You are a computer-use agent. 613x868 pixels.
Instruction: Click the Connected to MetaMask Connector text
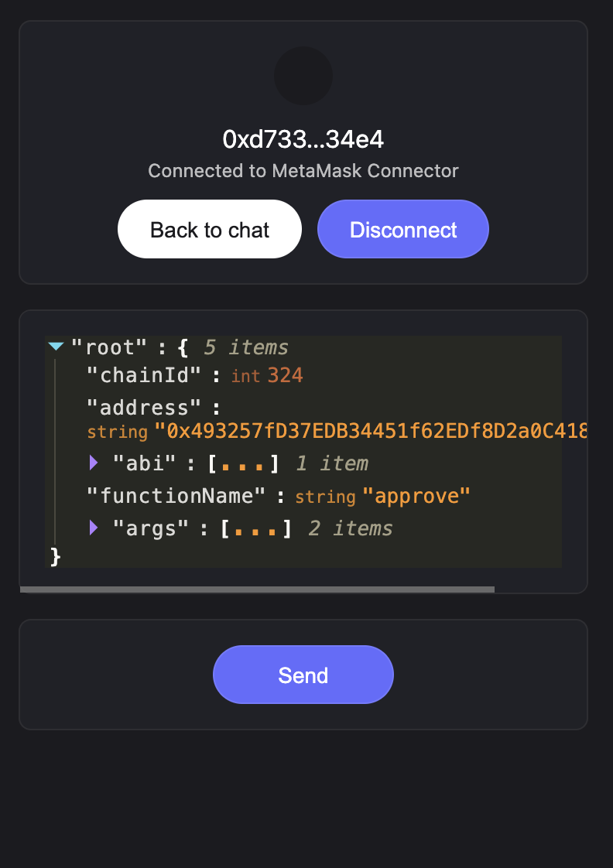click(303, 171)
